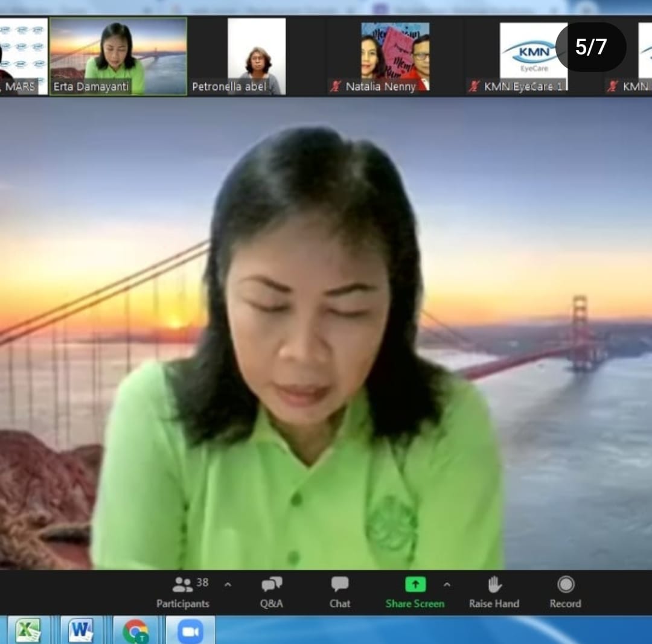Click KMN EyeCare 1's muted microphone icon
Screen dimensions: 652x644
point(475,86)
